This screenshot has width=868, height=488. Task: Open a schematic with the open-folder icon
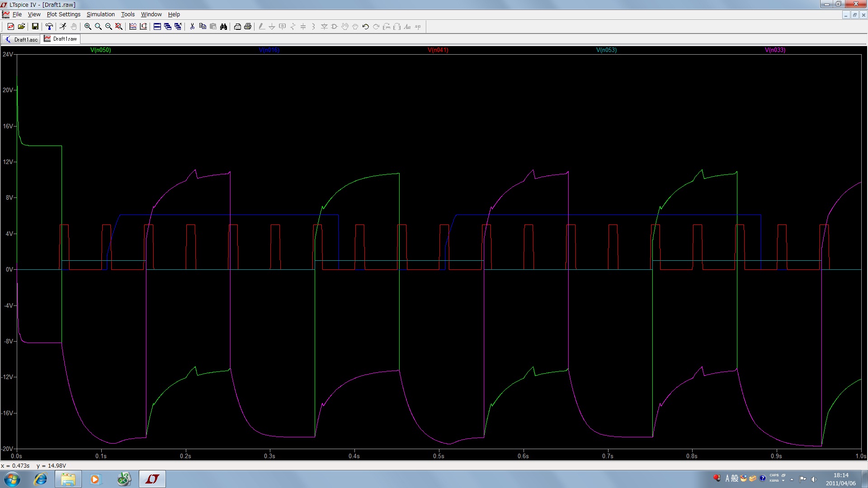pyautogui.click(x=21, y=27)
